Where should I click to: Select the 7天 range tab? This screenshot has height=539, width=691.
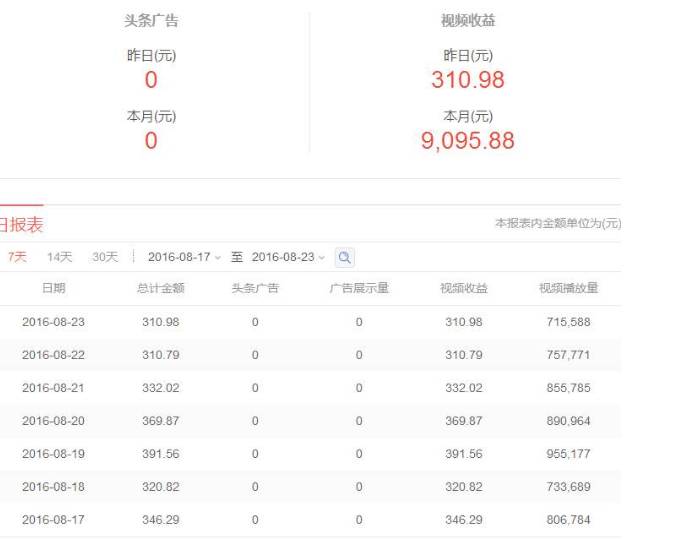click(x=17, y=256)
